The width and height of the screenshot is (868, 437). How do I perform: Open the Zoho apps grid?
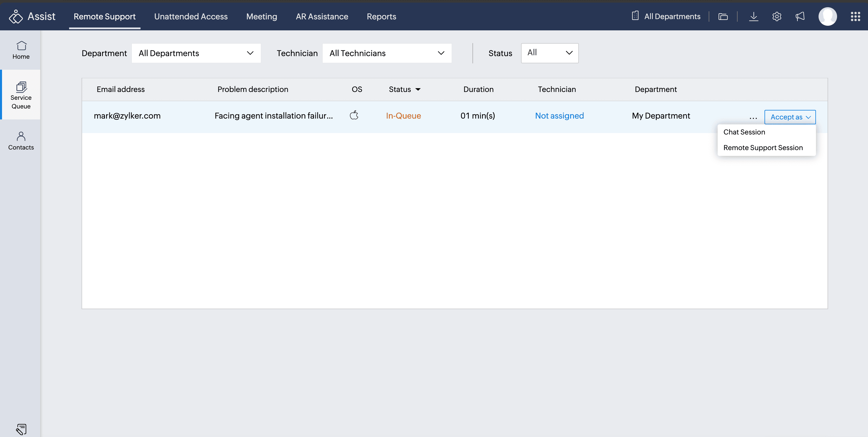[856, 16]
